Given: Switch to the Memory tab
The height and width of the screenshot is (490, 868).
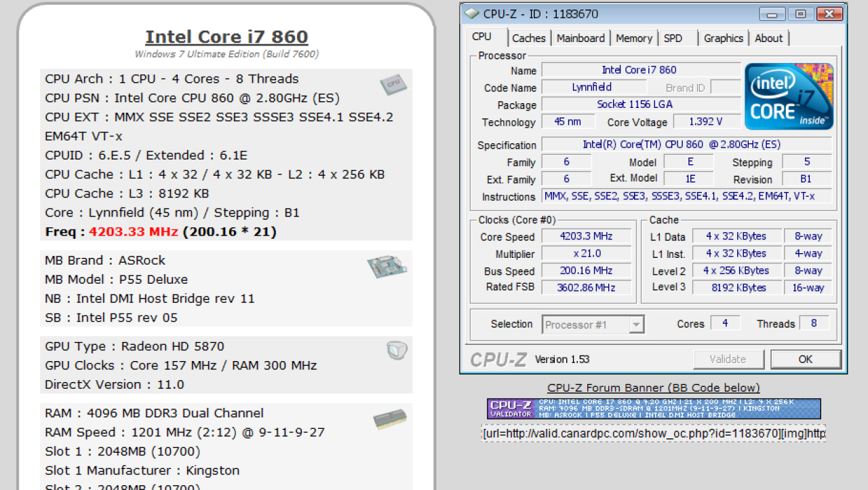Looking at the screenshot, I should click(634, 39).
